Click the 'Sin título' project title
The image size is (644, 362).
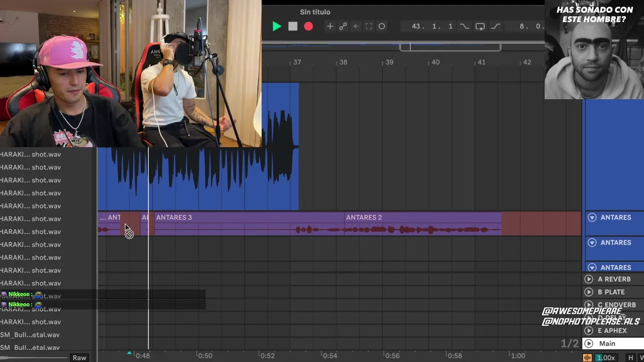pyautogui.click(x=315, y=12)
